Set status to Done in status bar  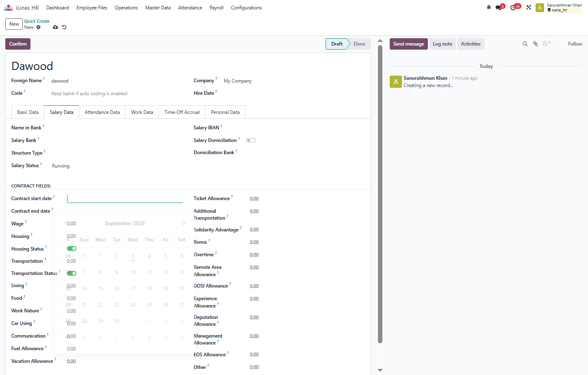359,44
